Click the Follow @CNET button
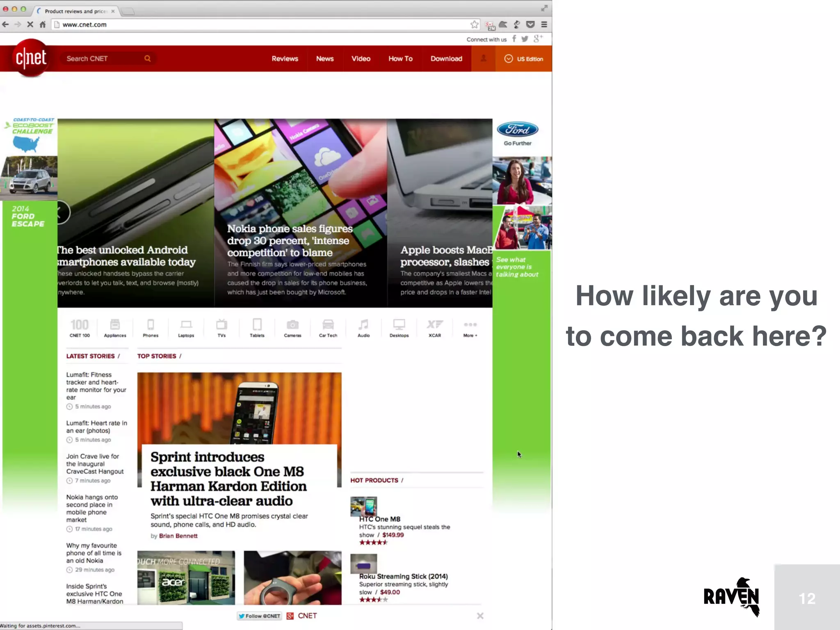The height and width of the screenshot is (630, 840). point(259,616)
